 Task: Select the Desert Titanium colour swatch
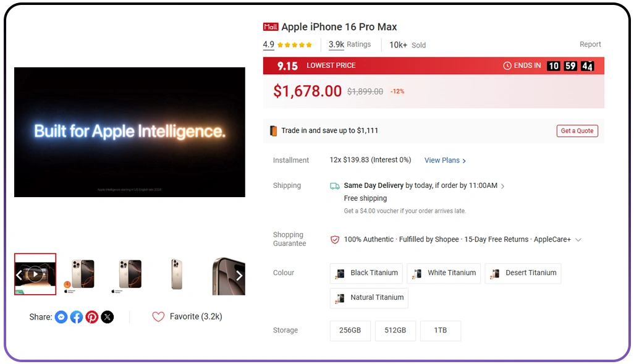point(523,273)
